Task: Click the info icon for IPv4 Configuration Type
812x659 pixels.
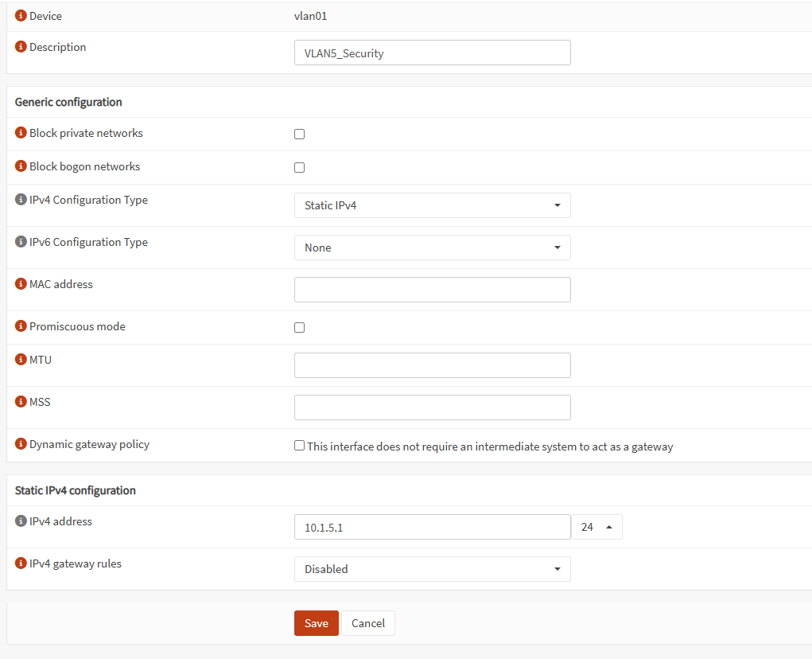Action: [x=20, y=199]
